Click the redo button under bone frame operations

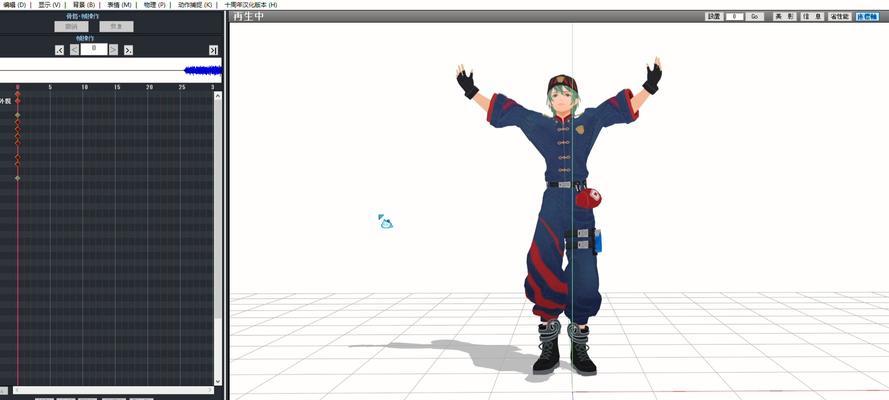point(116,27)
